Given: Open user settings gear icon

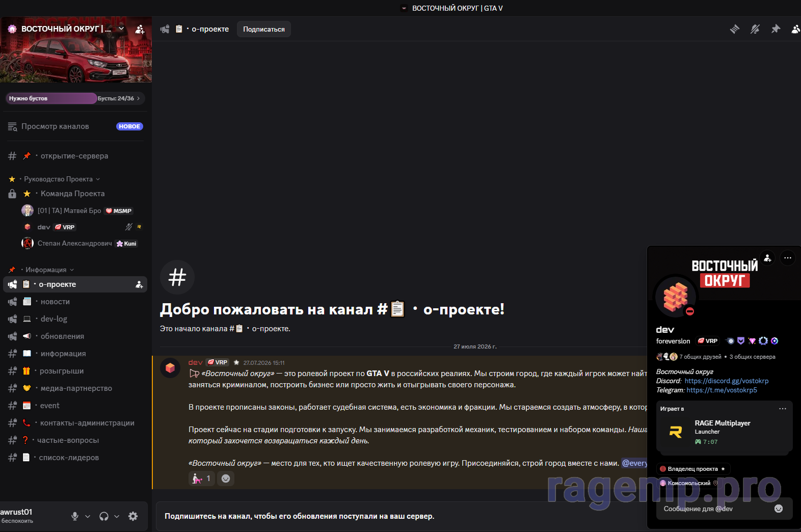Looking at the screenshot, I should [133, 516].
